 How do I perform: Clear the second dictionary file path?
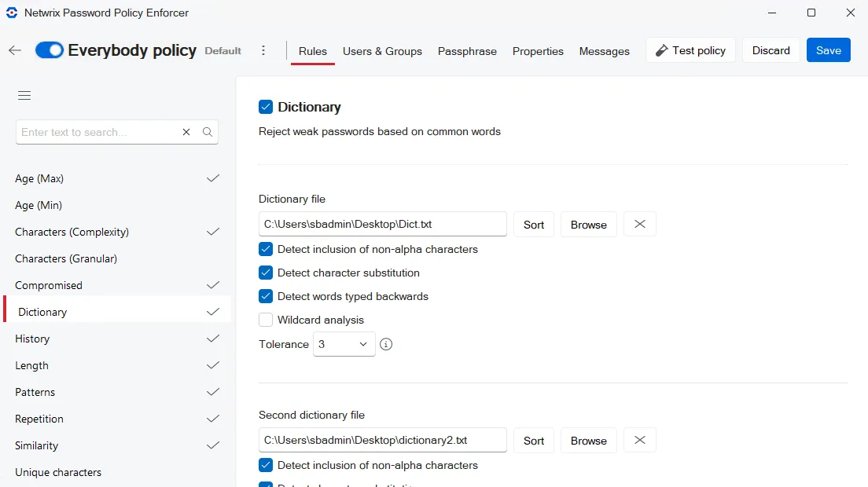tap(640, 440)
